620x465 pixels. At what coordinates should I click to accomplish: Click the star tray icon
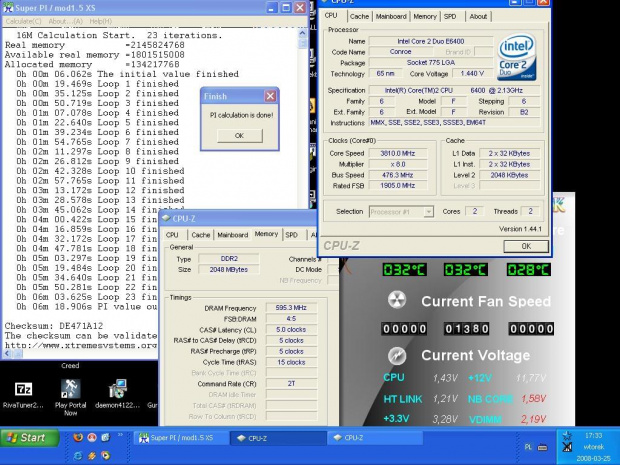pyautogui.click(x=567, y=436)
